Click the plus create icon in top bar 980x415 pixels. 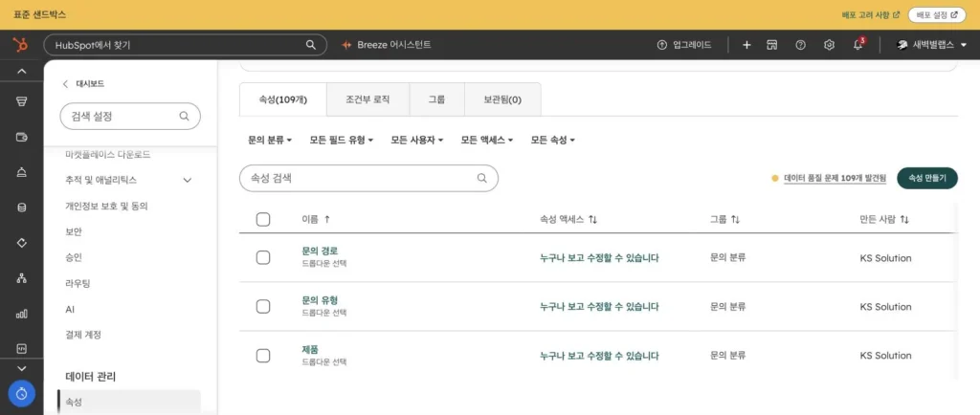746,45
